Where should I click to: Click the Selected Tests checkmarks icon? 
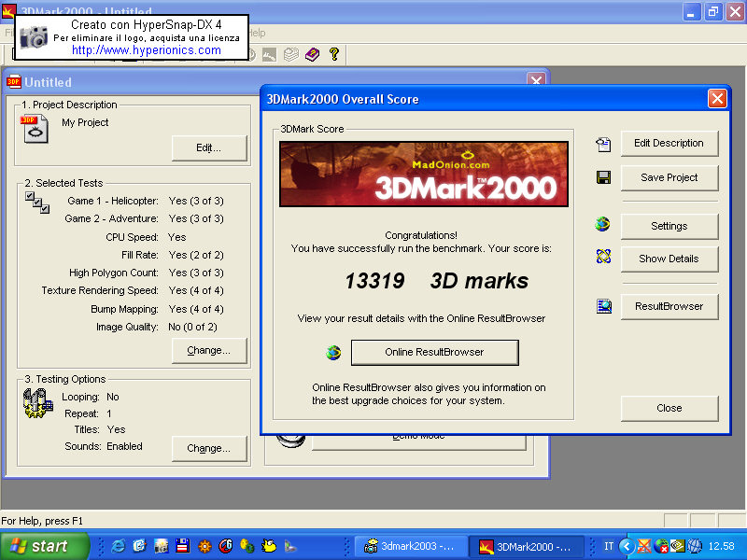(37, 203)
